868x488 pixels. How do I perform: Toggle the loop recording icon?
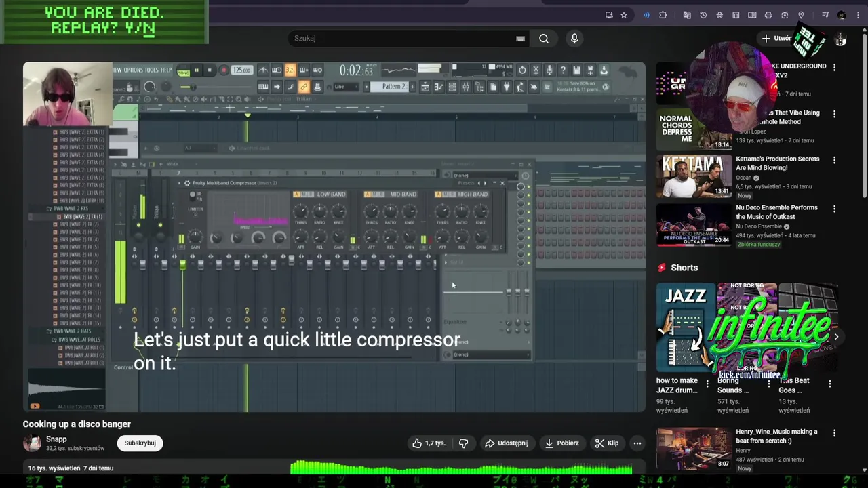coord(317,70)
